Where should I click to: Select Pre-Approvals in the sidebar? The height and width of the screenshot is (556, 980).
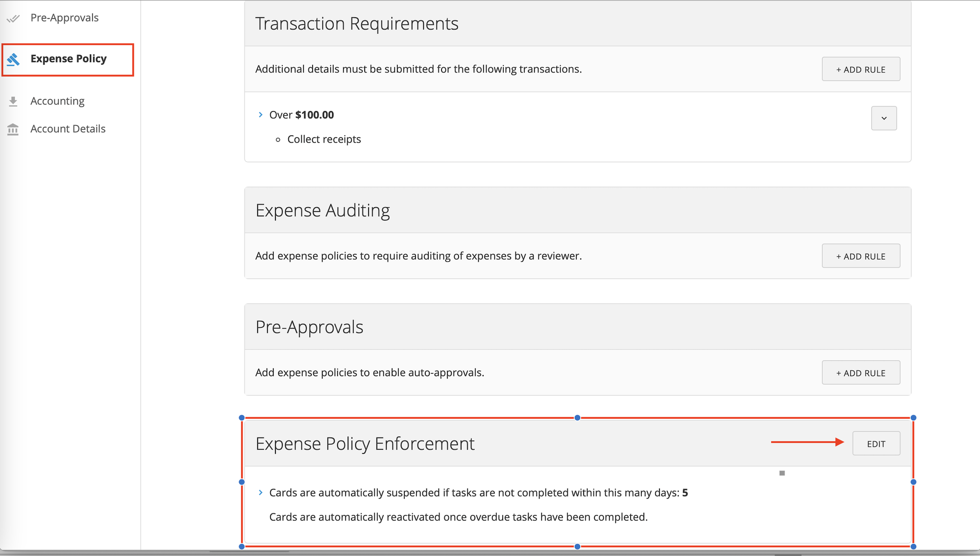pyautogui.click(x=65, y=18)
